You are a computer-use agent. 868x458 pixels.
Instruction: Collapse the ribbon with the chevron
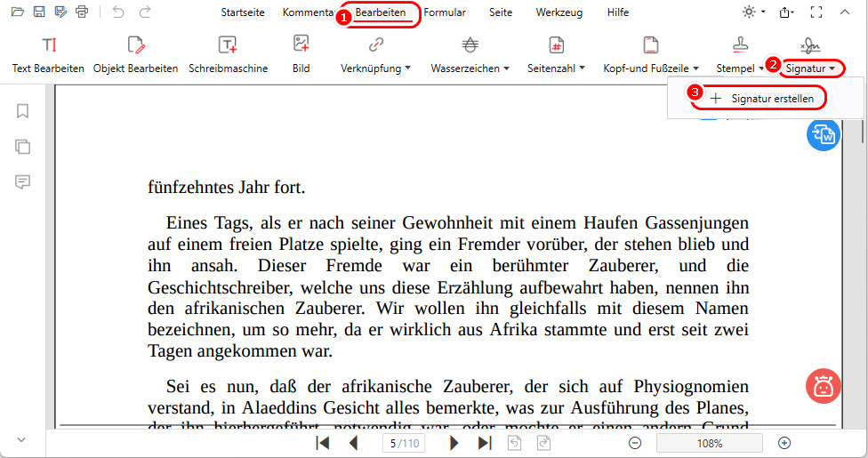[844, 12]
